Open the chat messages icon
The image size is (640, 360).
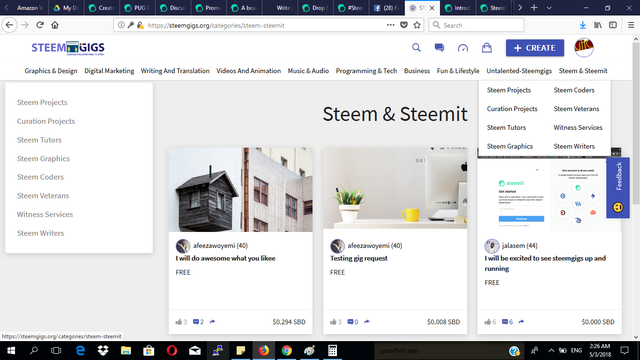[439, 48]
